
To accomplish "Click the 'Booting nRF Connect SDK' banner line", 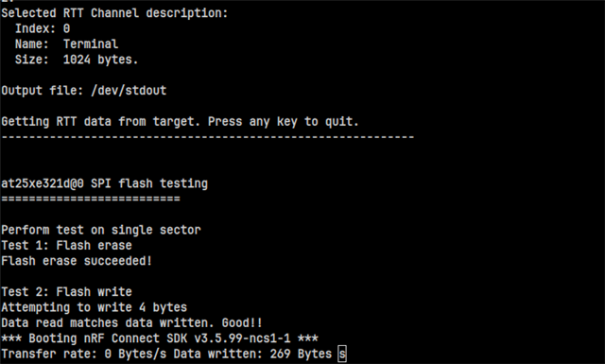I will 160,338.
